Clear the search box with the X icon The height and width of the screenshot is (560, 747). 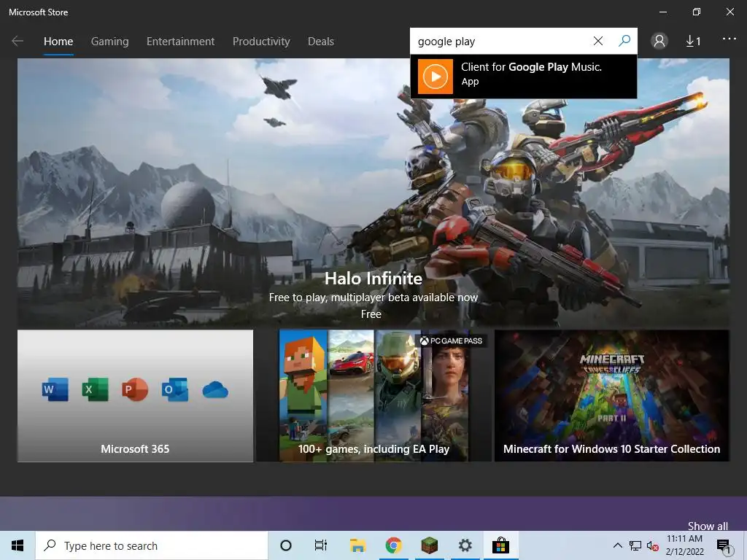pyautogui.click(x=598, y=41)
